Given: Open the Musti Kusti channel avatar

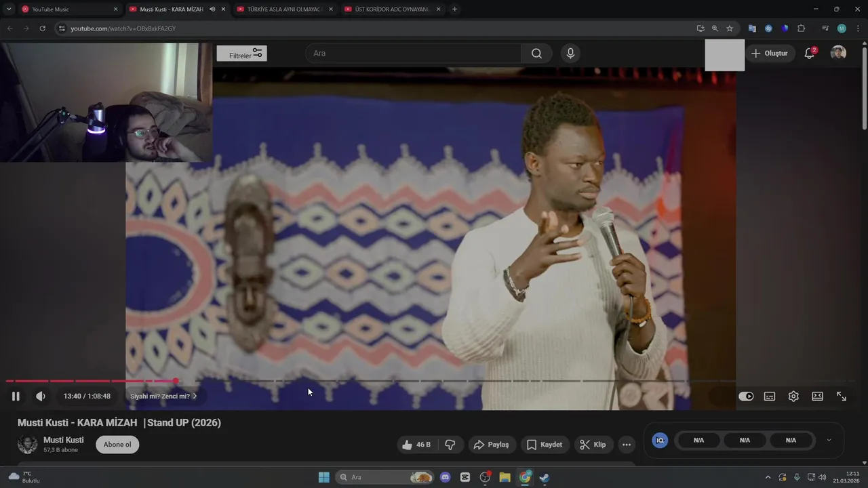Looking at the screenshot, I should 28,445.
